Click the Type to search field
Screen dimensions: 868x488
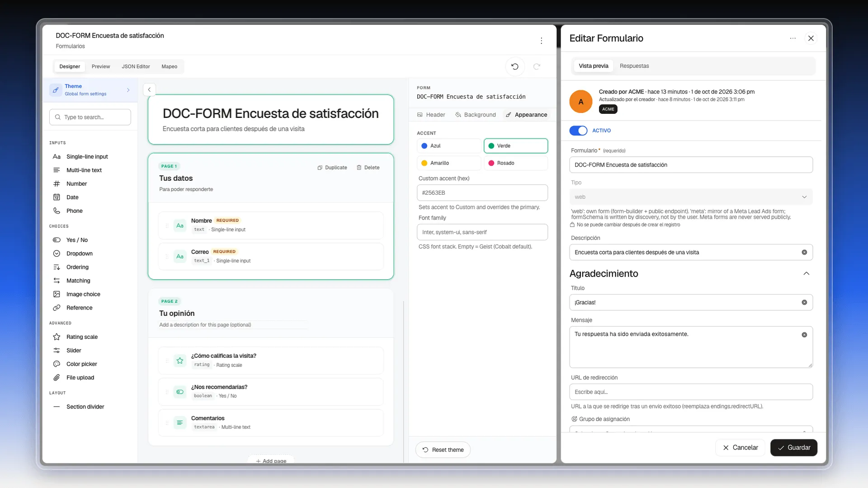(x=90, y=117)
